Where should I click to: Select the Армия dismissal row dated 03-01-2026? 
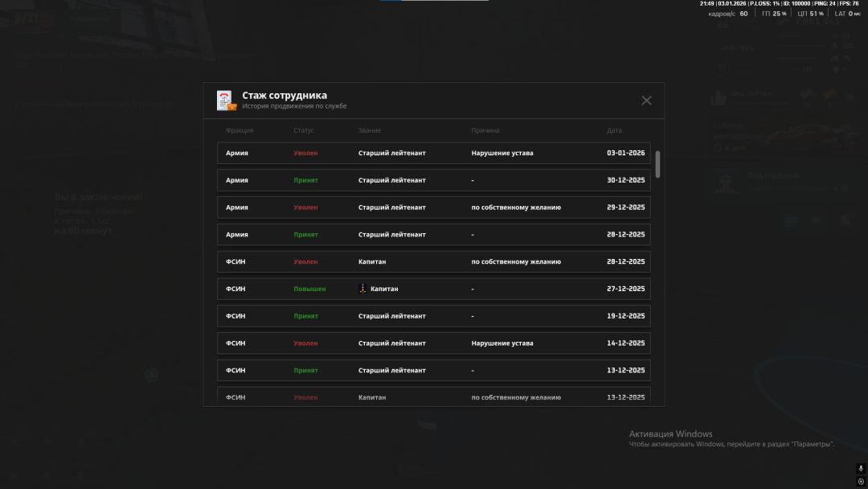tap(433, 153)
